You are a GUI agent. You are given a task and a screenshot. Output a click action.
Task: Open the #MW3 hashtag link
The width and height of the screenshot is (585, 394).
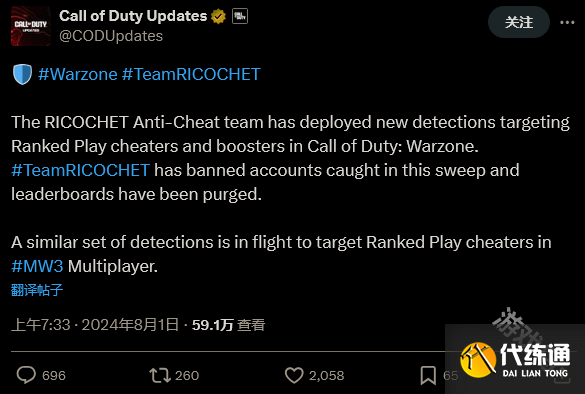tap(37, 266)
